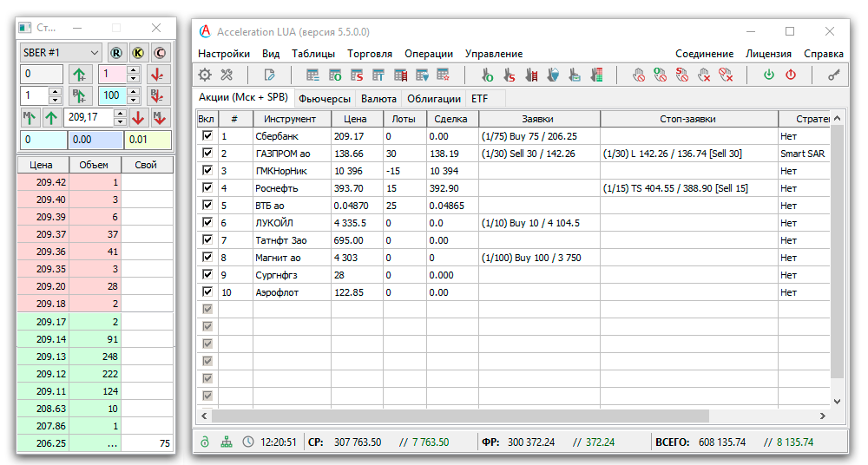The width and height of the screenshot is (868, 465).
Task: Select the 209.13 price row in order book
Action: point(95,357)
